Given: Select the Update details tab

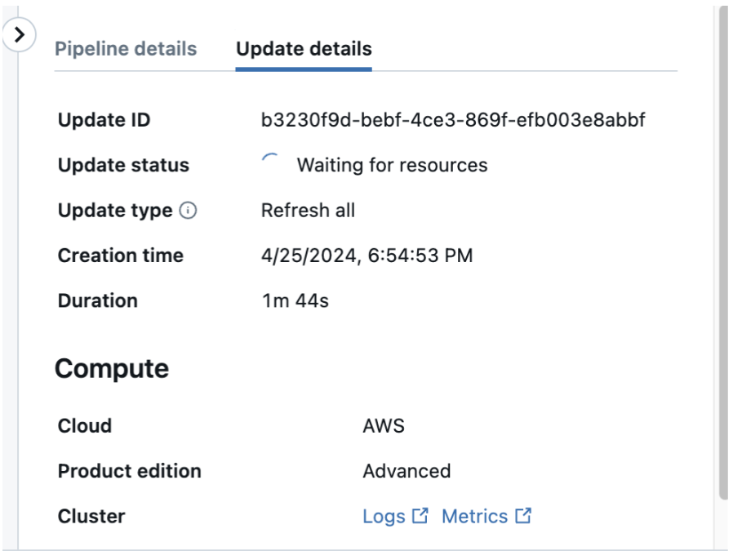Looking at the screenshot, I should (x=304, y=49).
